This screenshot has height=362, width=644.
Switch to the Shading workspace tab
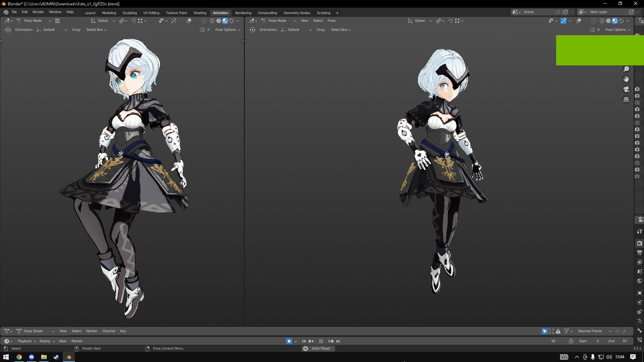(x=200, y=13)
